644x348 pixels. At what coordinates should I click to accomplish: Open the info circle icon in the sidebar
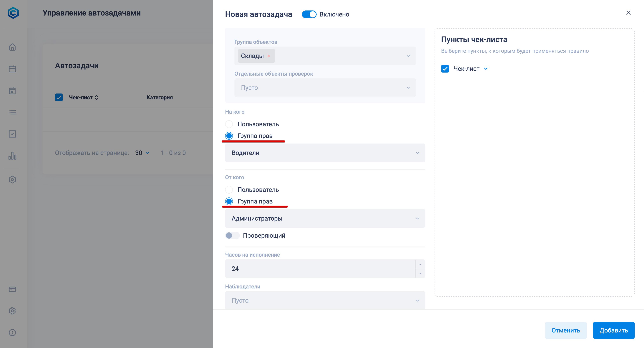point(12,332)
